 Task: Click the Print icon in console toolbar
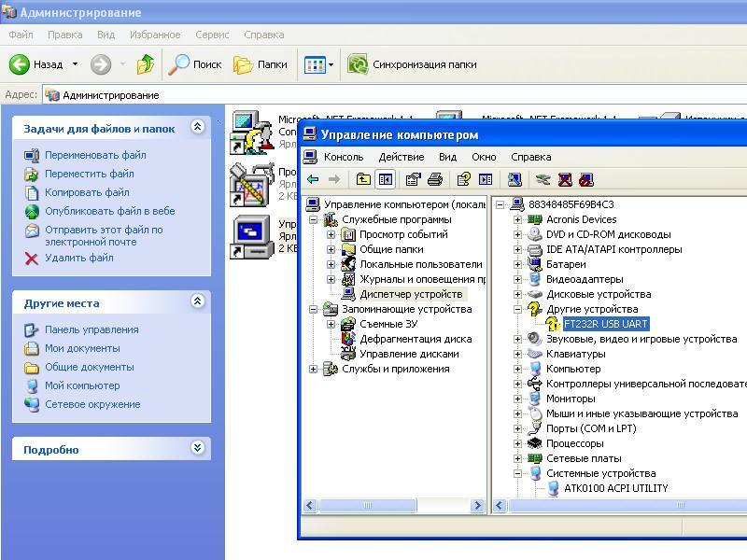click(x=434, y=179)
